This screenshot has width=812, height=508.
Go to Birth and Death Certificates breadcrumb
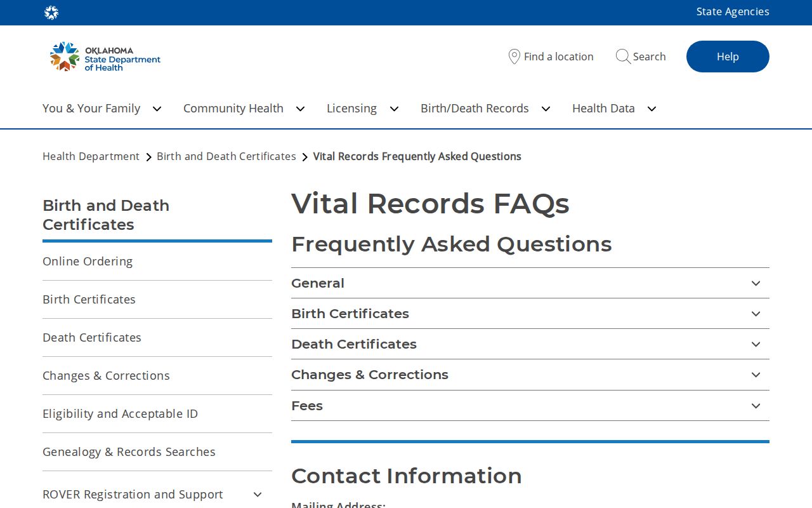click(x=226, y=156)
